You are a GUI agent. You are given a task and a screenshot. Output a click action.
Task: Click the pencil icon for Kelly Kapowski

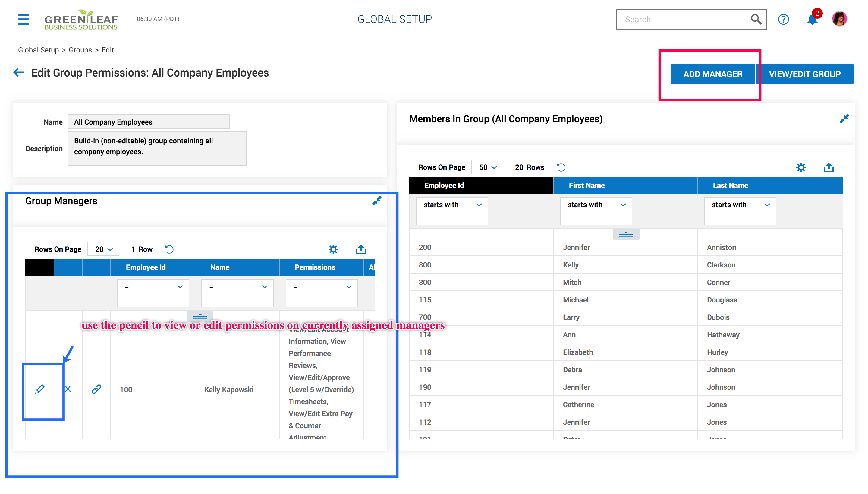(x=40, y=389)
